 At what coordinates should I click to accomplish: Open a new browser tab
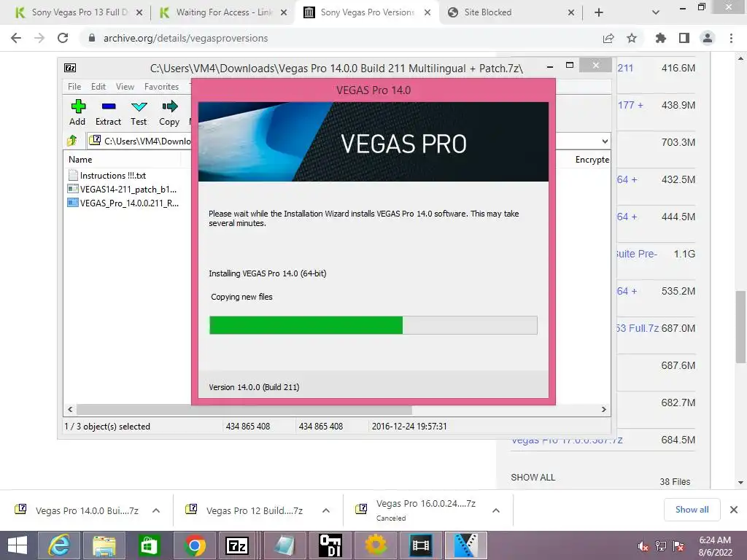599,13
